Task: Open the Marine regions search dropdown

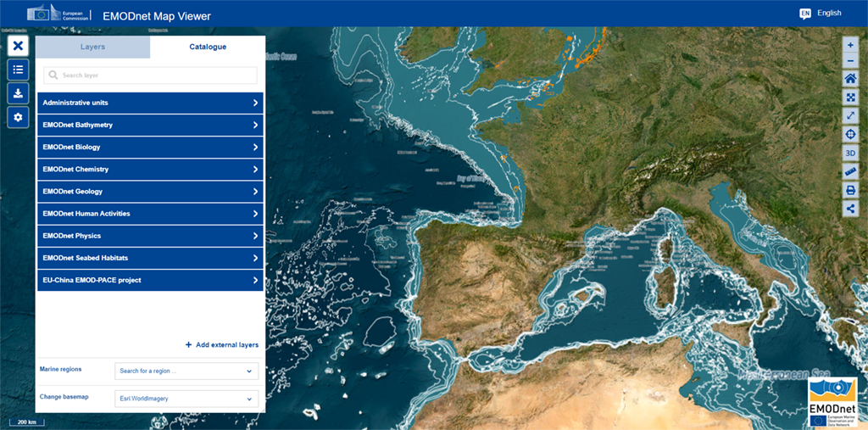Action: tap(186, 371)
